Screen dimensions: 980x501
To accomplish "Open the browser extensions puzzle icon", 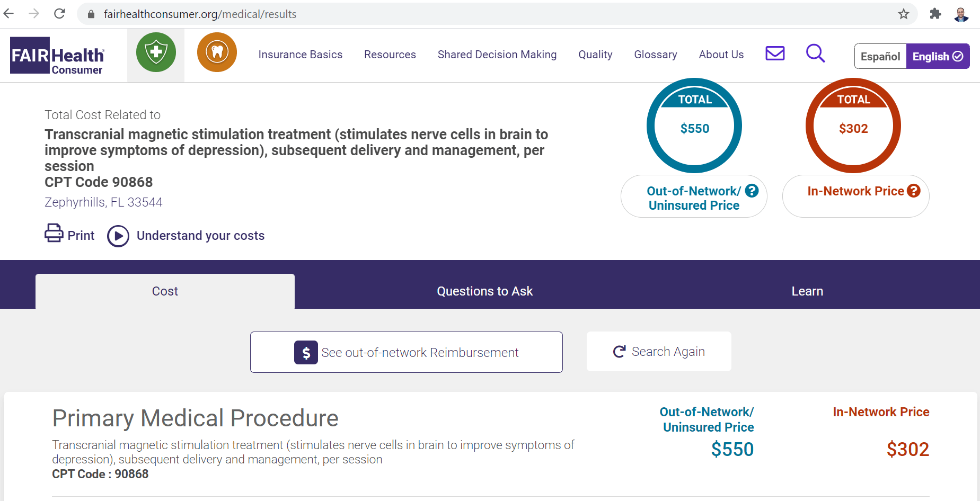I will pyautogui.click(x=935, y=14).
